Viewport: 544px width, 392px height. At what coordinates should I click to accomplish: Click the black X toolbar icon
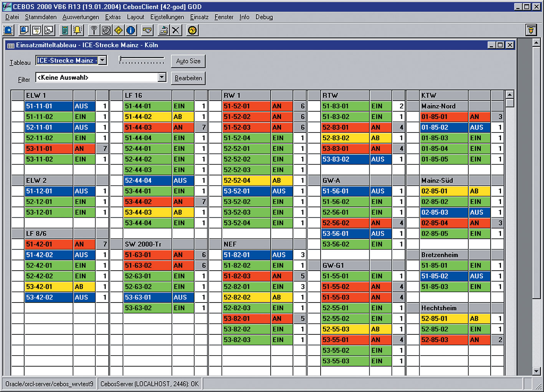[176, 30]
